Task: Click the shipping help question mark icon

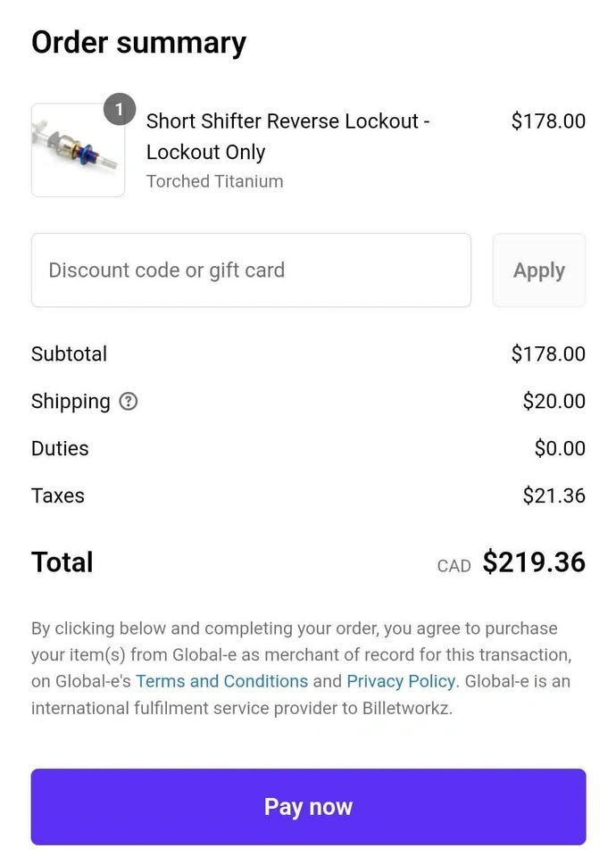Action: (x=128, y=402)
